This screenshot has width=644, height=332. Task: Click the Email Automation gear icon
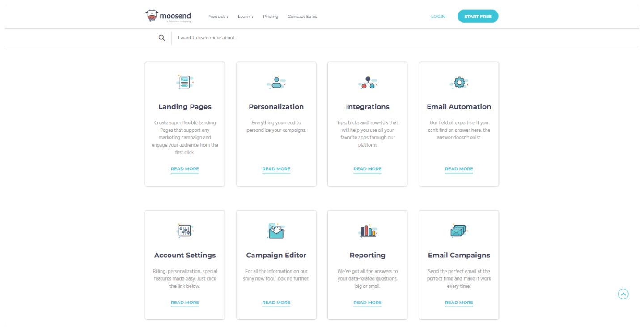pyautogui.click(x=459, y=82)
